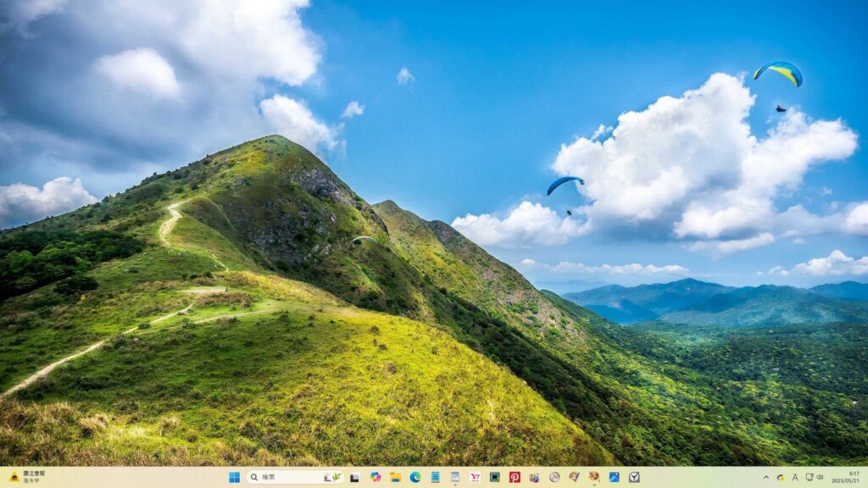Open the clock and date panel

[846, 477]
